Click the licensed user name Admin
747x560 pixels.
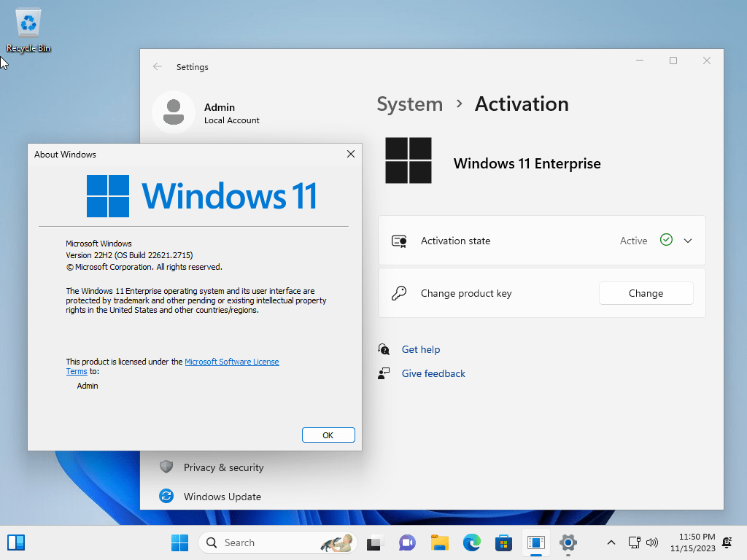pos(88,386)
